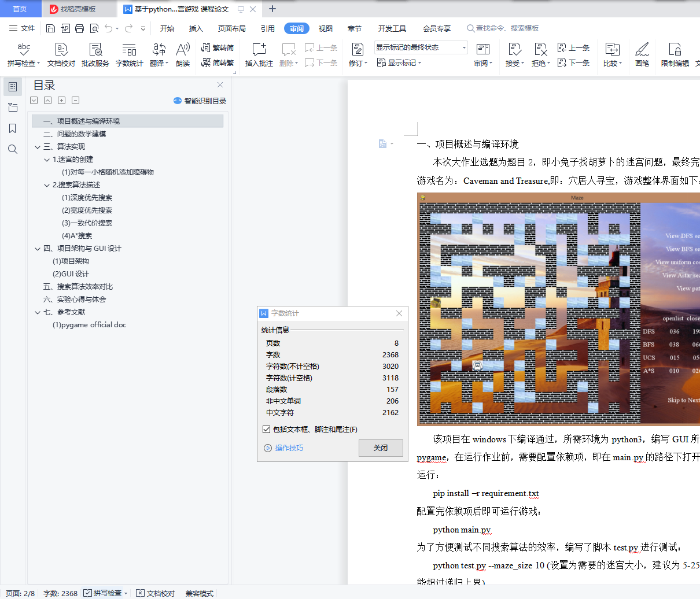Open compare documents (比较)
The image size is (700, 599).
coord(612,54)
